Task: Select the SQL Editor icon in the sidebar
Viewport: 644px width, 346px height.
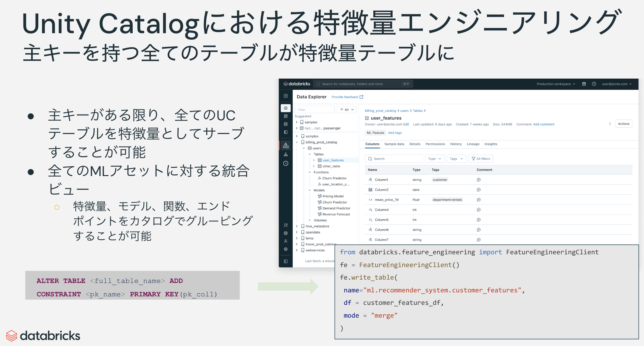Action: (285, 123)
